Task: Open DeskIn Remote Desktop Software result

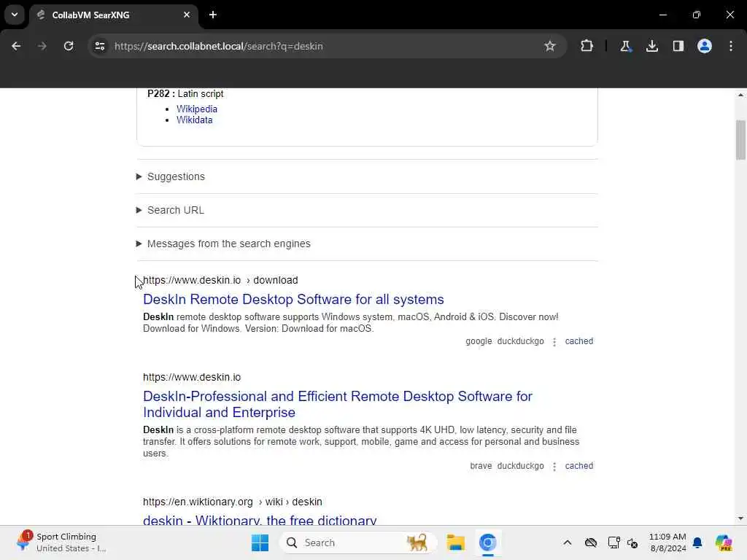Action: click(x=293, y=299)
